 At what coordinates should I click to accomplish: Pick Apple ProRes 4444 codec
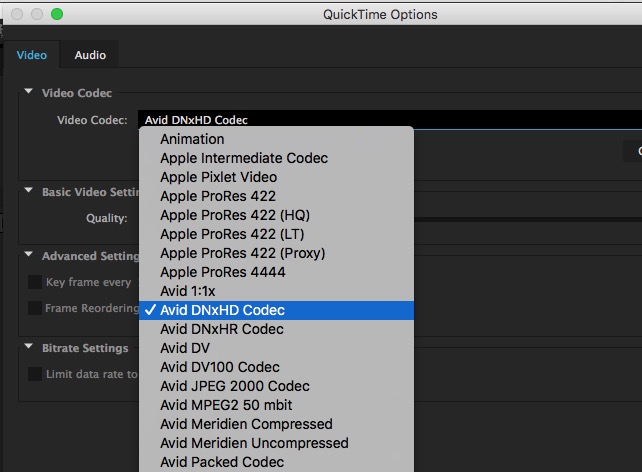tap(276, 272)
